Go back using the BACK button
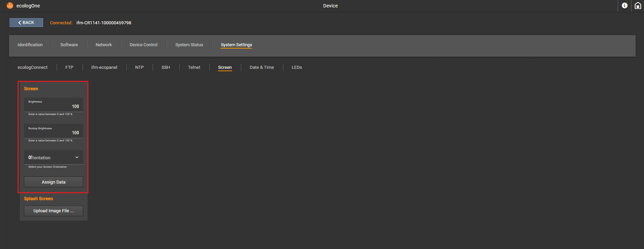 click(x=26, y=23)
